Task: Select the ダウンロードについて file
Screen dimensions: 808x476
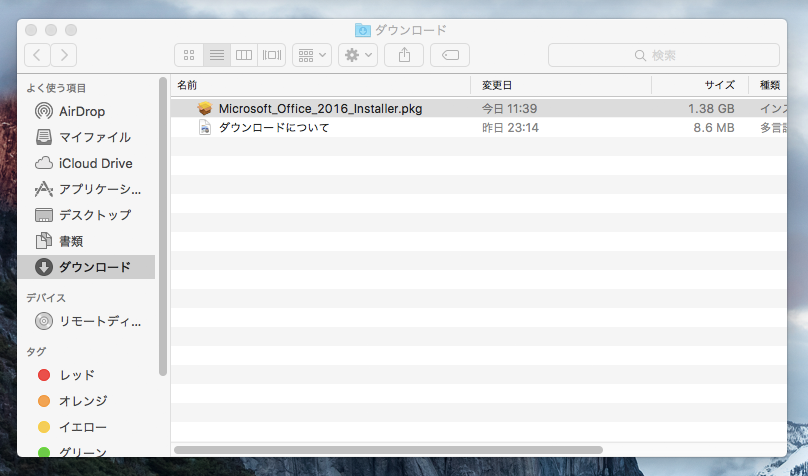Action: point(274,127)
